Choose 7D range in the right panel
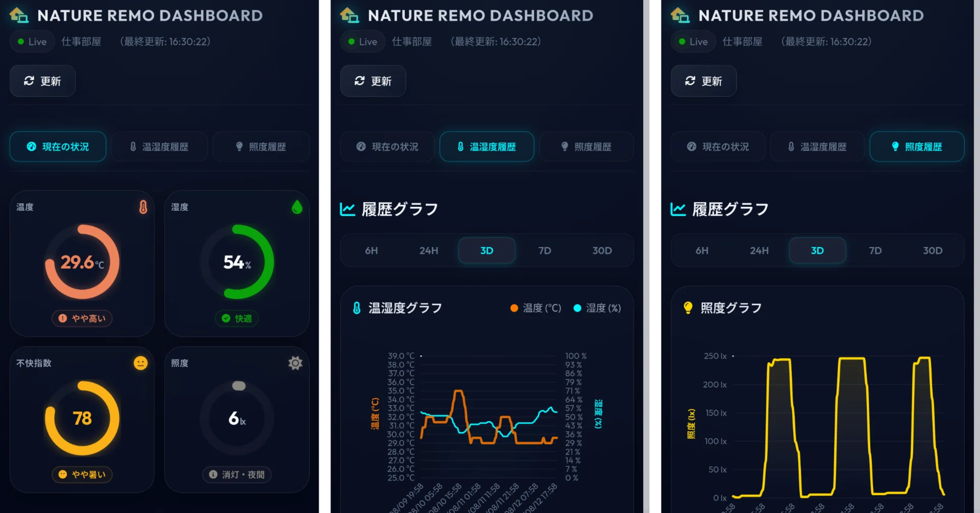The image size is (980, 513). pos(875,251)
